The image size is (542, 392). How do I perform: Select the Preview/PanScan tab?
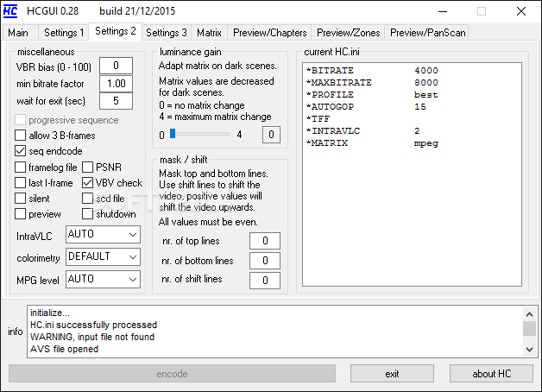(x=427, y=33)
